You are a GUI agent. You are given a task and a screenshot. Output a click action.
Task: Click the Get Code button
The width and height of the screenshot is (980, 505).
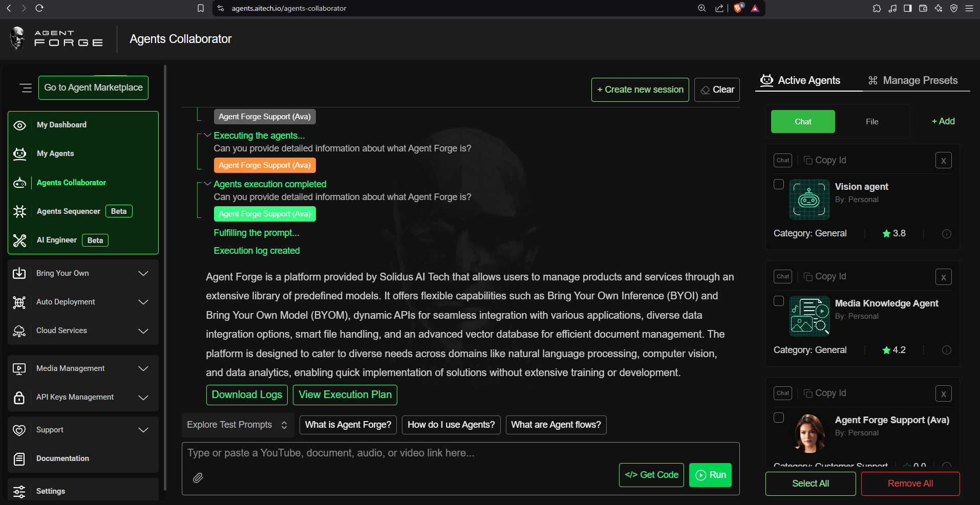pyautogui.click(x=651, y=475)
